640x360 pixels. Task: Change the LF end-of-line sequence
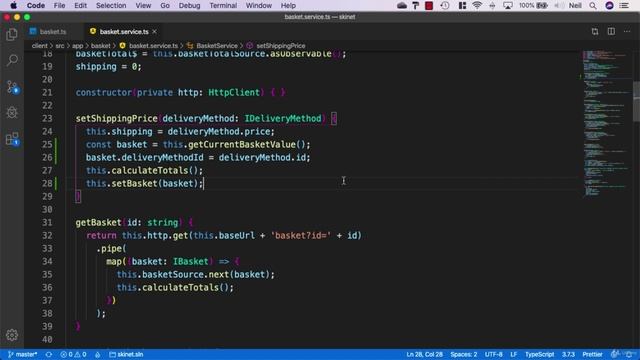(513, 354)
